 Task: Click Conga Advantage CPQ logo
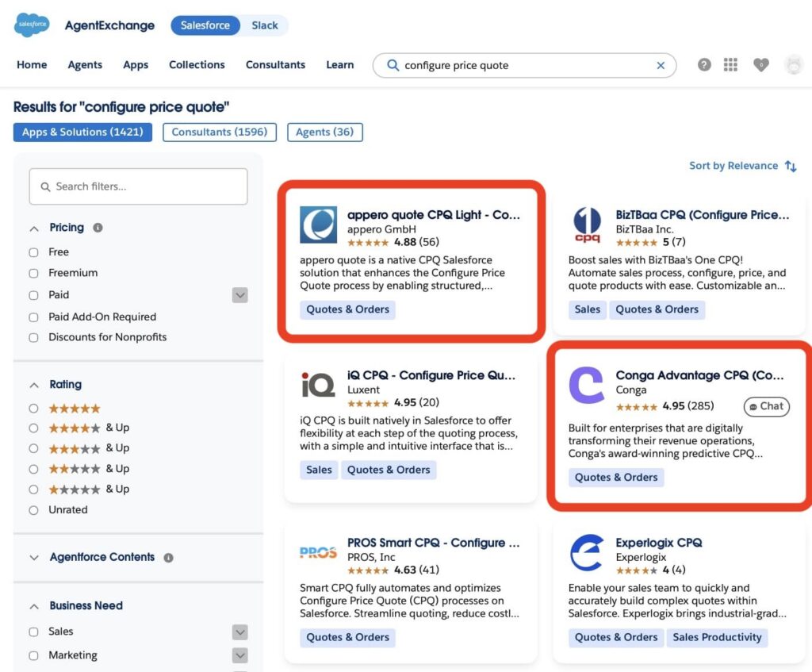pos(586,385)
